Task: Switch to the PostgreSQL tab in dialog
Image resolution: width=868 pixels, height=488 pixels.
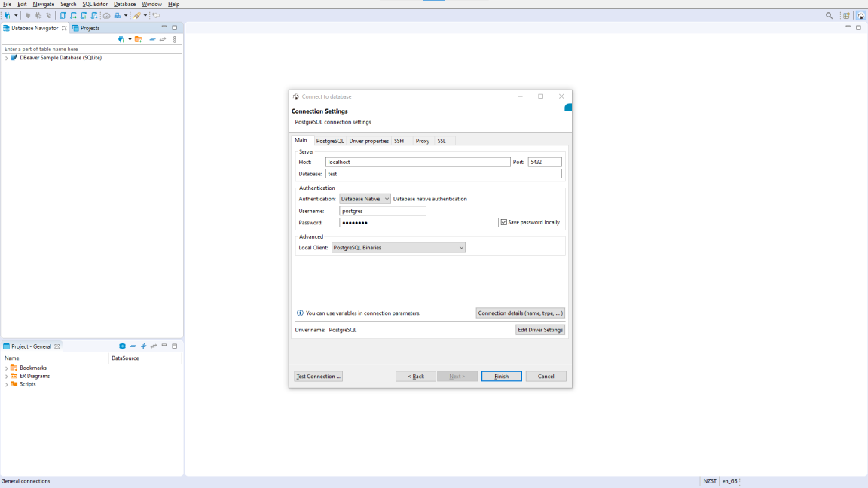Action: coord(330,141)
